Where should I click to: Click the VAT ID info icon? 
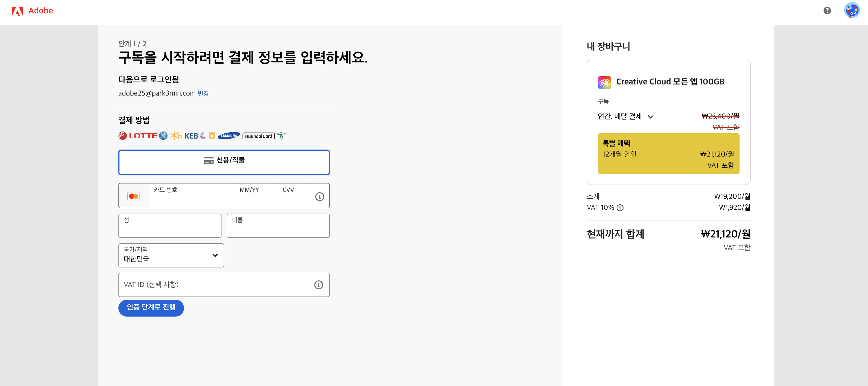coord(318,285)
